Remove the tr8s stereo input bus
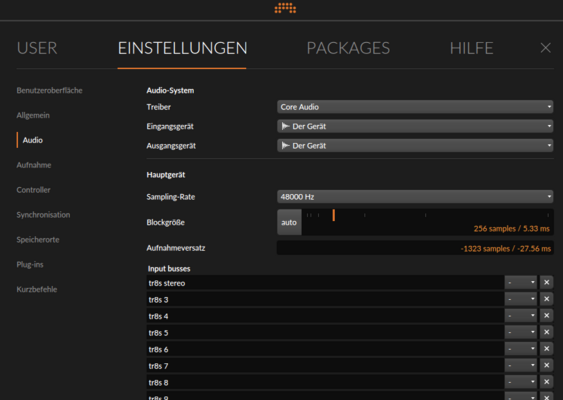The height and width of the screenshot is (400, 563). tap(546, 283)
